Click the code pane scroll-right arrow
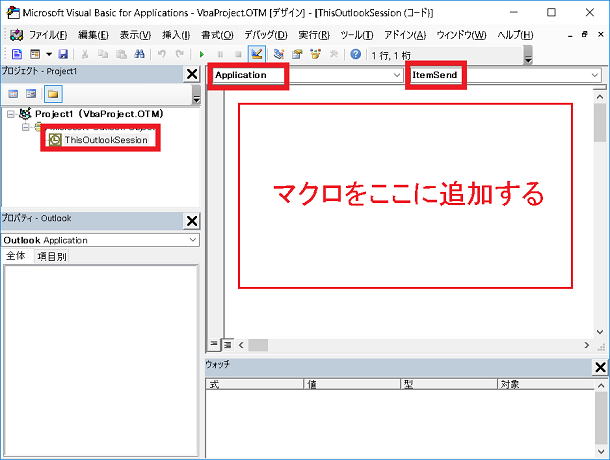 click(587, 345)
